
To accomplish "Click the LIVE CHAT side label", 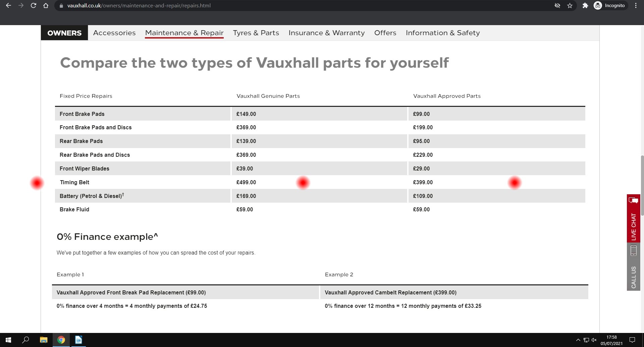I will tap(633, 227).
